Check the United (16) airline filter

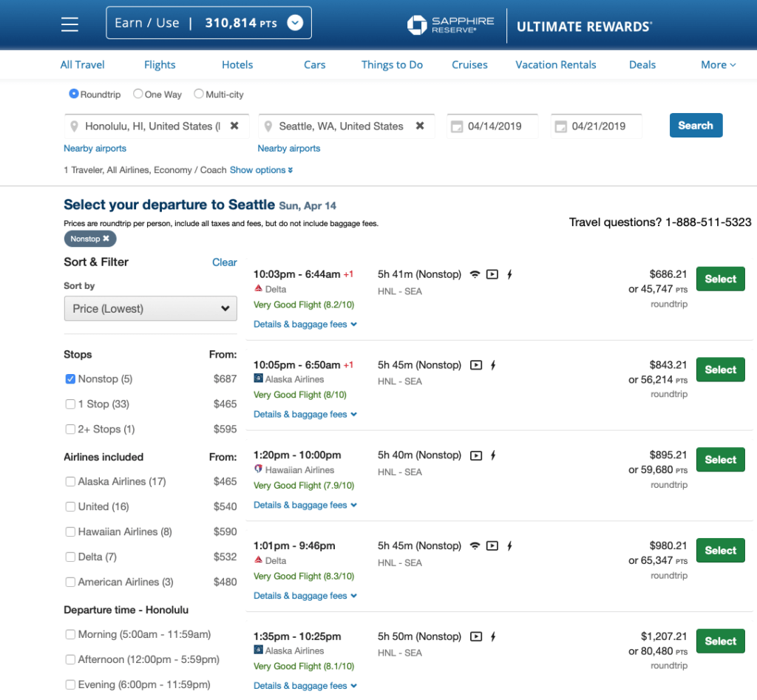tap(70, 506)
